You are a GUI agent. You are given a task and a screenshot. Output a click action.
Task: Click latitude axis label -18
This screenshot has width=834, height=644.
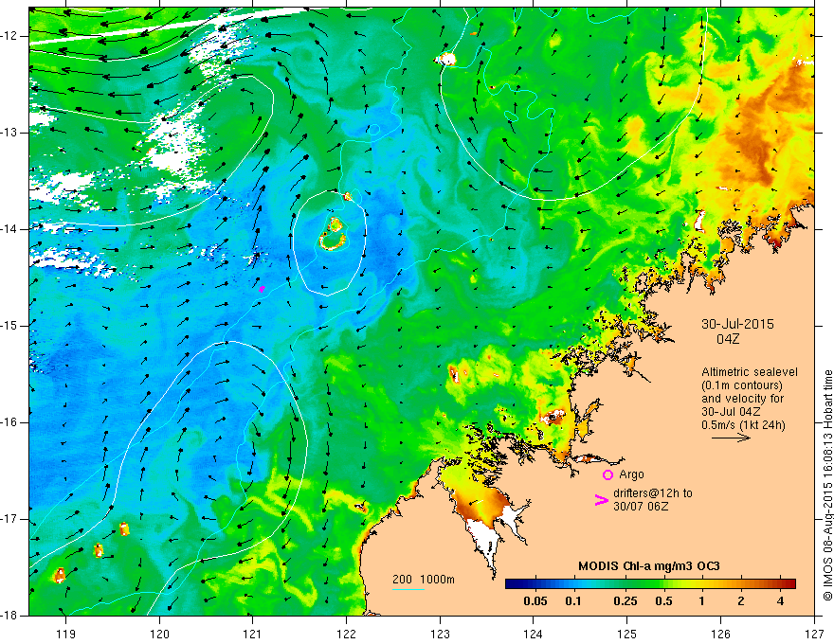click(x=9, y=616)
